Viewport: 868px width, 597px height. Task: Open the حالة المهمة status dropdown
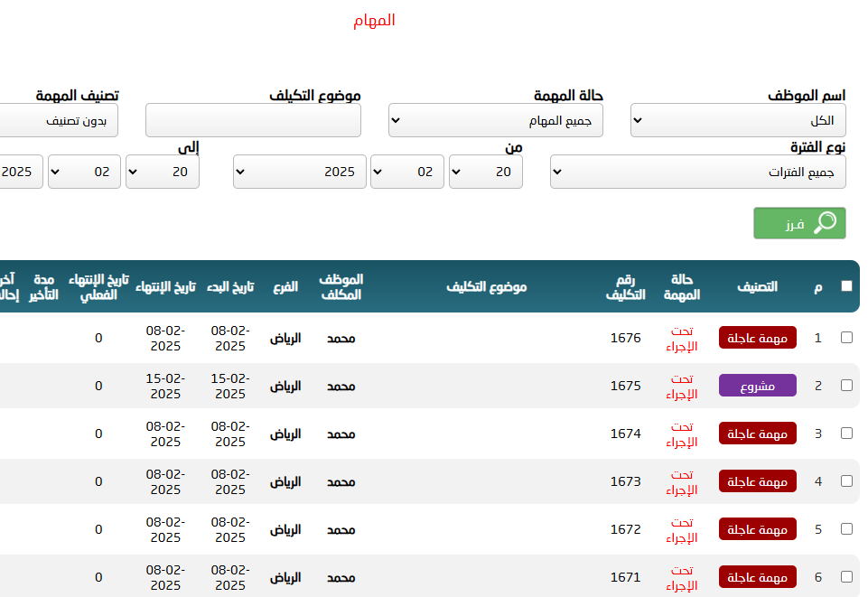point(496,120)
